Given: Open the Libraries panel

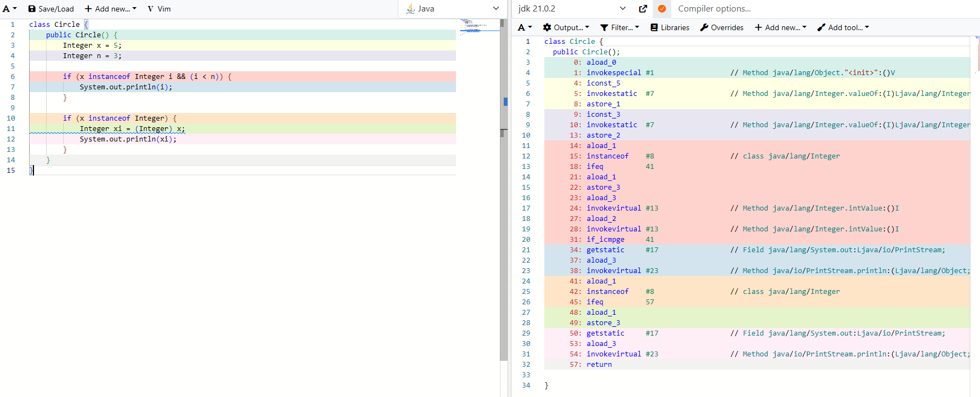Looking at the screenshot, I should tap(670, 27).
